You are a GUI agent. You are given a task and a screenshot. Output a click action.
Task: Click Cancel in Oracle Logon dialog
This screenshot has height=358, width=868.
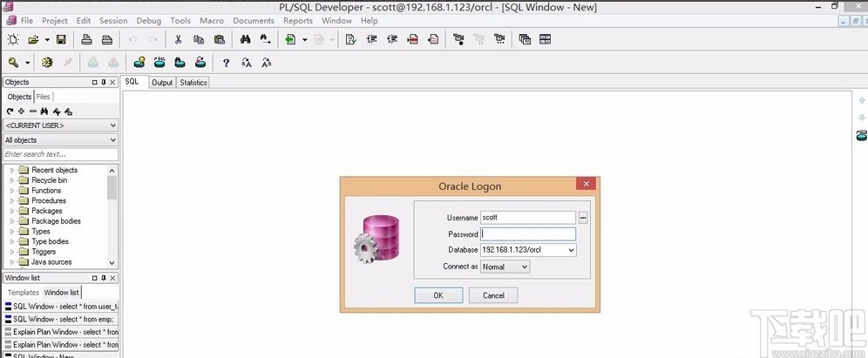[493, 295]
